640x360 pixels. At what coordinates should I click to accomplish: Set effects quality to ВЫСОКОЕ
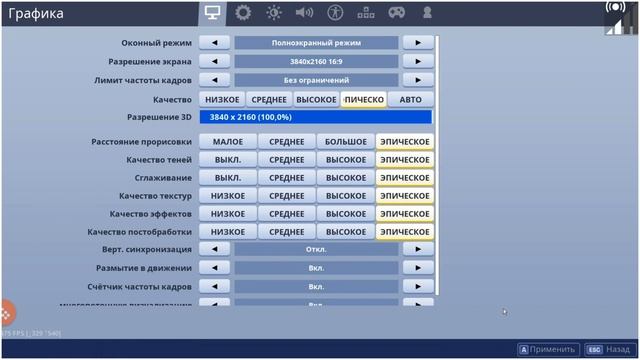pos(346,213)
